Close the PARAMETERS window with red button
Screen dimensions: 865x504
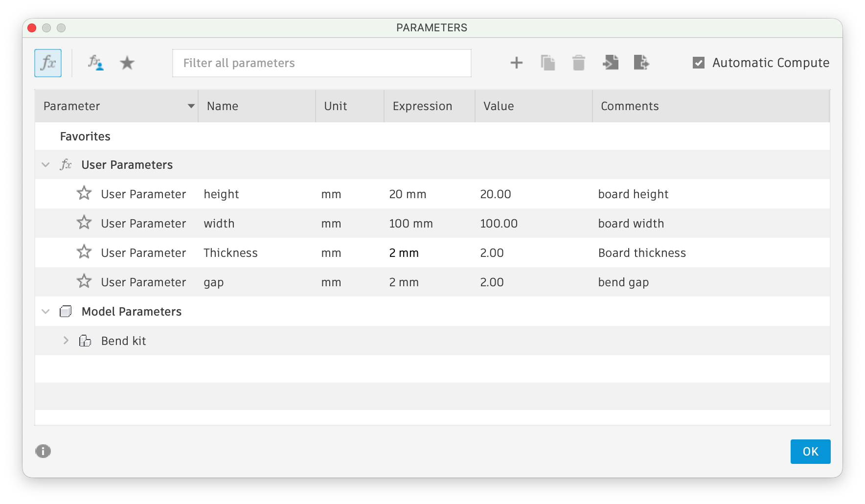click(x=32, y=28)
